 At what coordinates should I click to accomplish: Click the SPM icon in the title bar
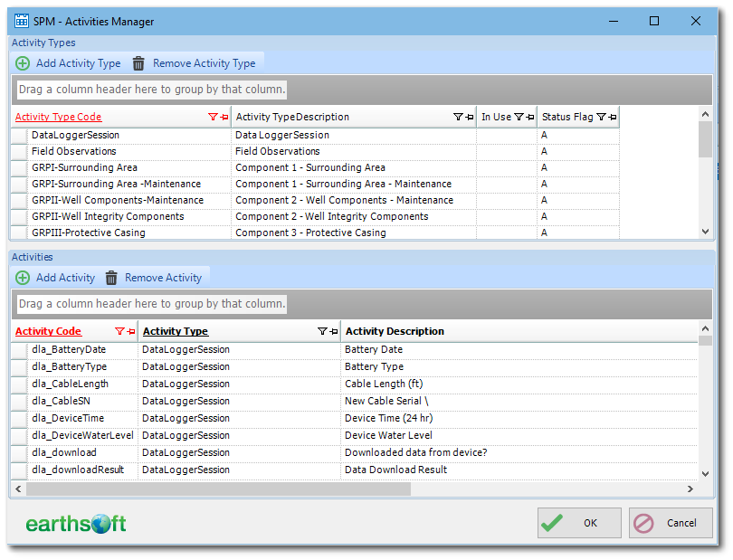tap(22, 20)
